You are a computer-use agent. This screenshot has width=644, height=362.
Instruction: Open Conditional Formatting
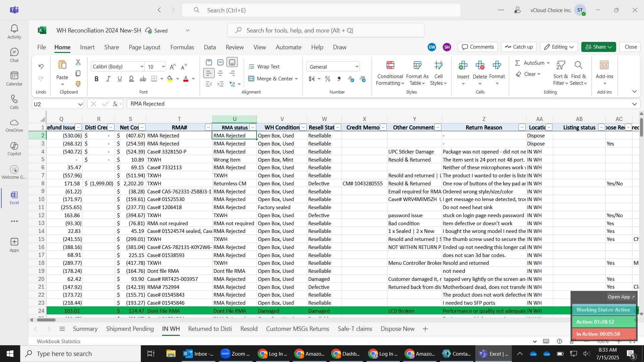[390, 73]
